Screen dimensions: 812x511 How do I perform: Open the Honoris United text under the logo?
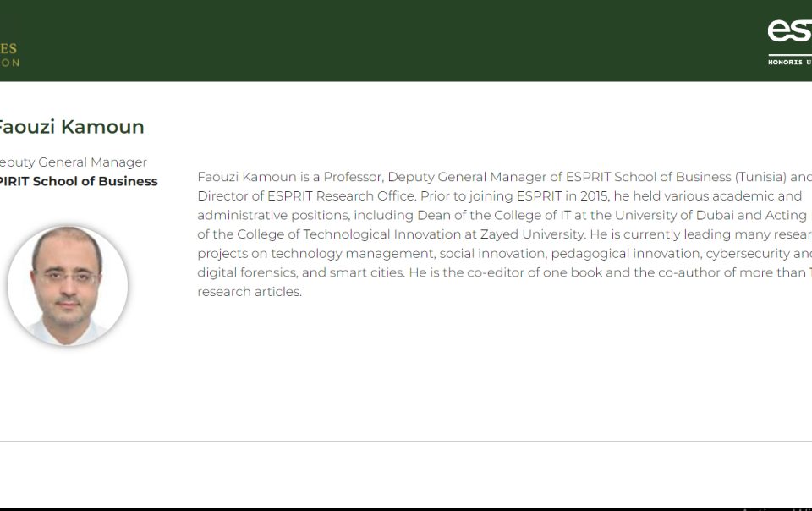[790, 62]
